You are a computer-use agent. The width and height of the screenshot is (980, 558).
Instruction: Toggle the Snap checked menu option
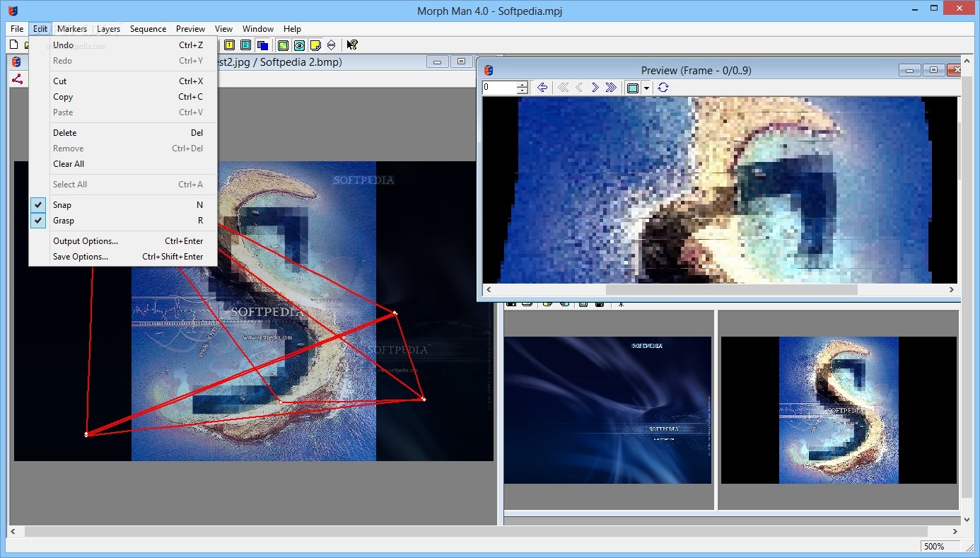122,205
